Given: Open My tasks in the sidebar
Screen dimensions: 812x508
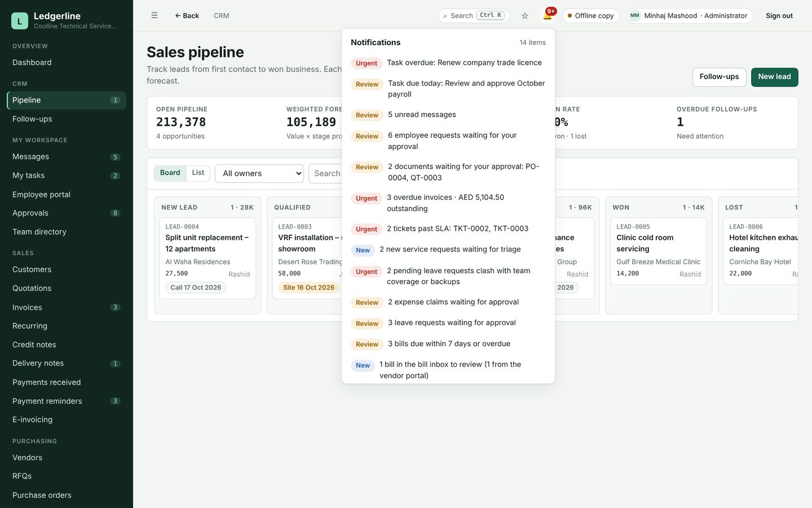Looking at the screenshot, I should coord(67,176).
